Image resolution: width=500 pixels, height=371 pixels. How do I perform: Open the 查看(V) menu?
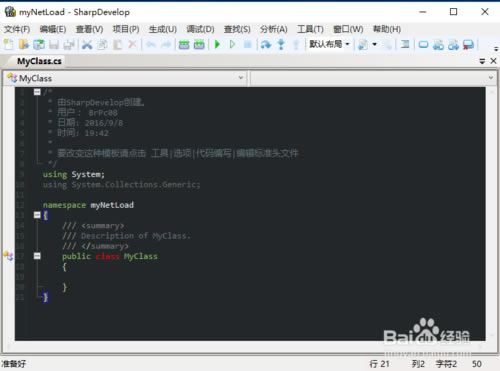[x=89, y=29]
